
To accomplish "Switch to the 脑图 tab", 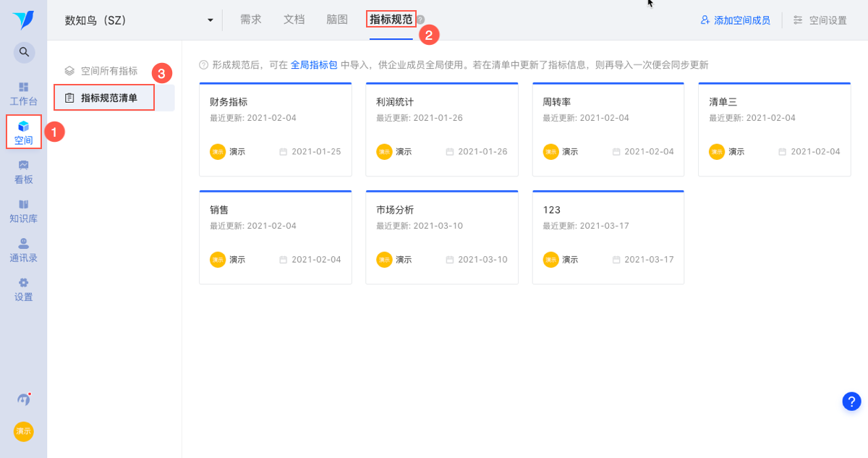I will 337,20.
